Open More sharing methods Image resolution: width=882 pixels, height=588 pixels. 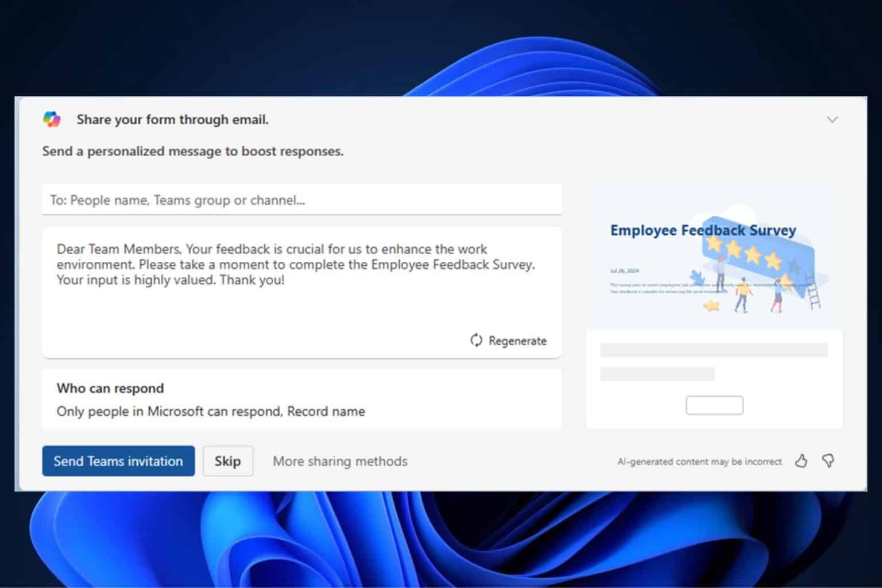click(x=340, y=461)
